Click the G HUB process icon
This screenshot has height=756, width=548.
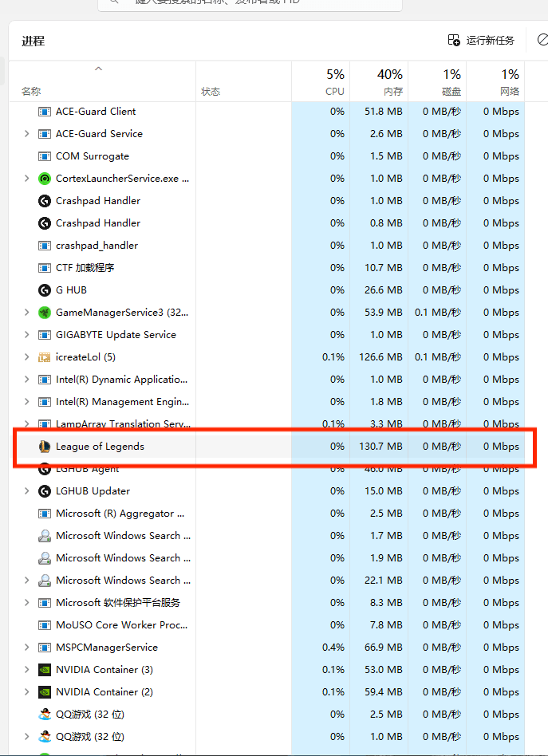(x=45, y=290)
